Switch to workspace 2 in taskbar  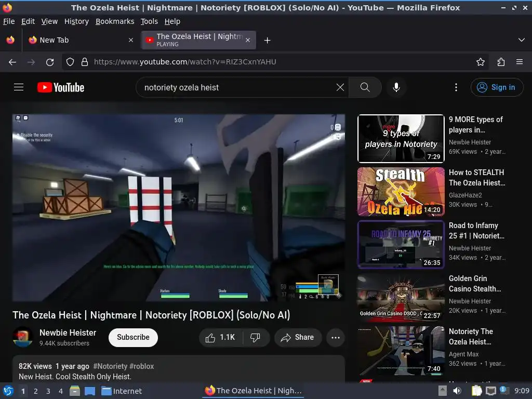(x=36, y=391)
